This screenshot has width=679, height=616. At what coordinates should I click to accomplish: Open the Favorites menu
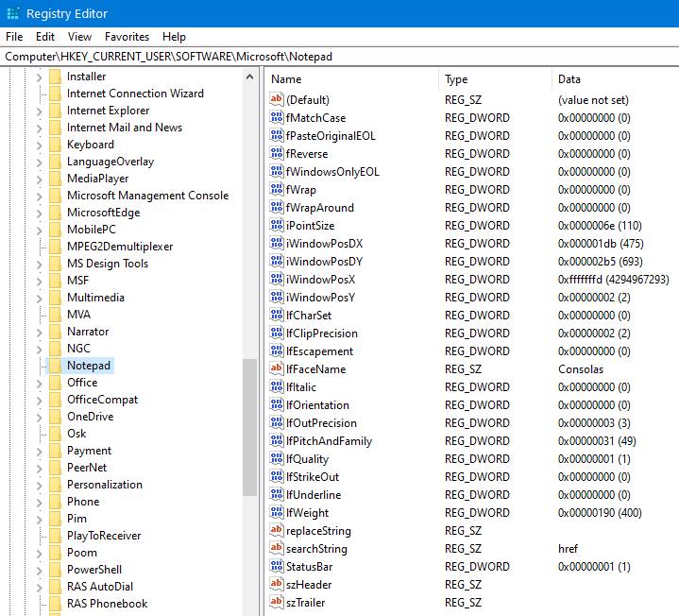[x=127, y=37]
